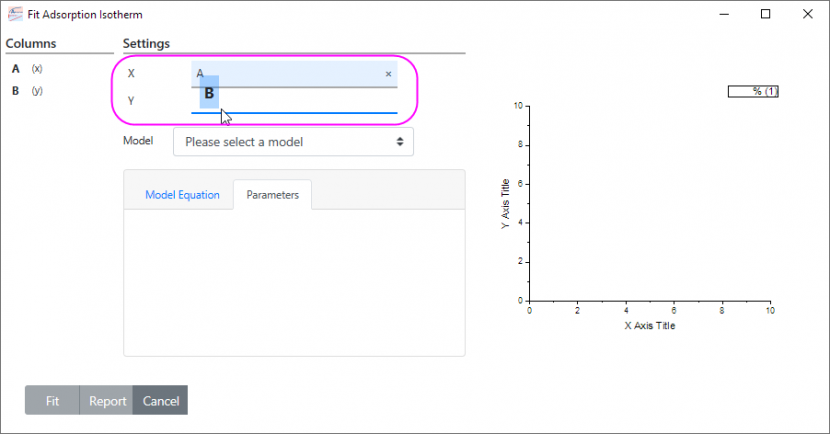Click the X input field containing A
This screenshot has width=830, height=434.
[294, 74]
